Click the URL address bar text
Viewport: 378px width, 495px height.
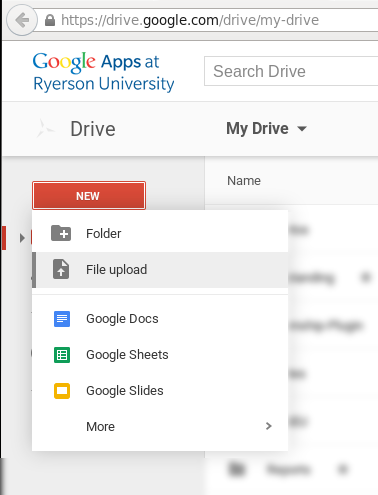click(x=190, y=20)
